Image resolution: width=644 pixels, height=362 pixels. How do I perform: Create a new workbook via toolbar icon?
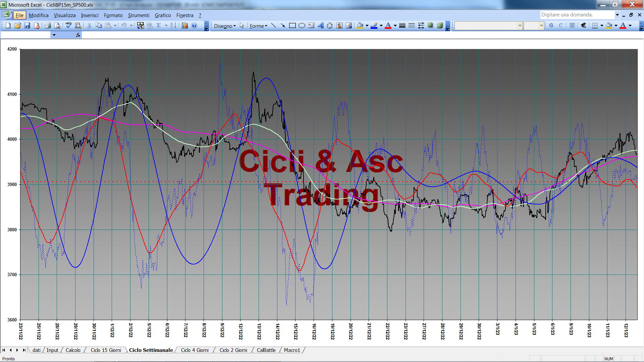click(8, 25)
